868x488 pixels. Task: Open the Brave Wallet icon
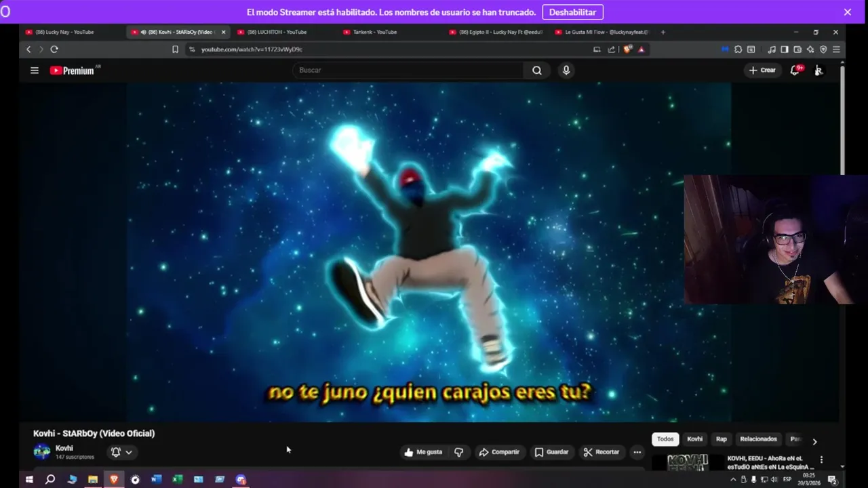click(797, 49)
